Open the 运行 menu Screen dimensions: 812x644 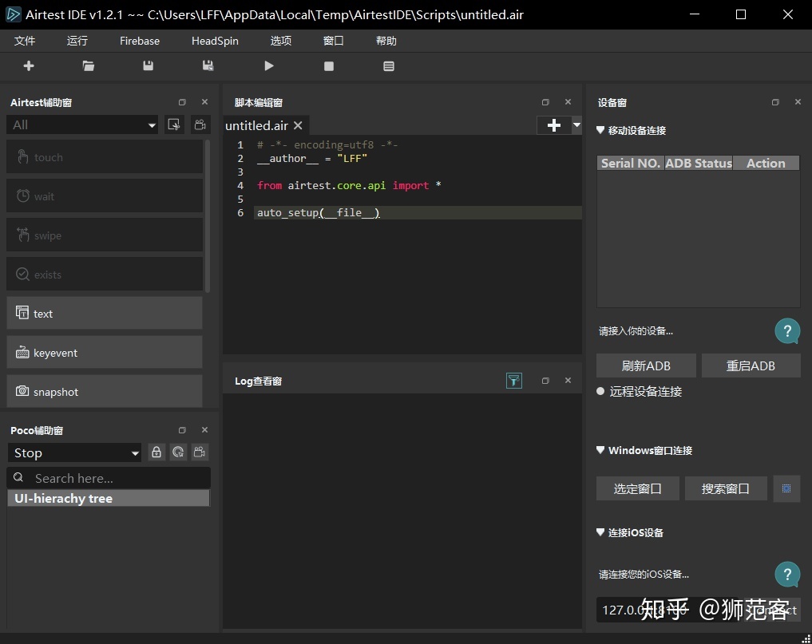click(77, 41)
